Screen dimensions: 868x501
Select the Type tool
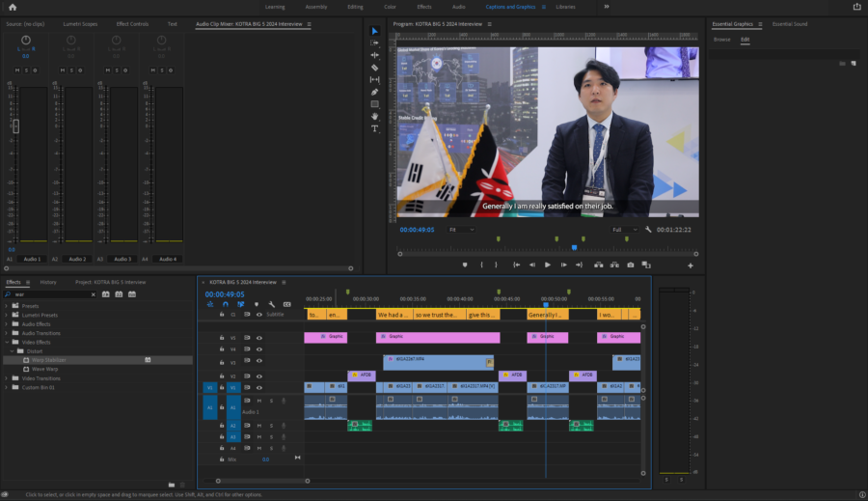[x=375, y=128]
